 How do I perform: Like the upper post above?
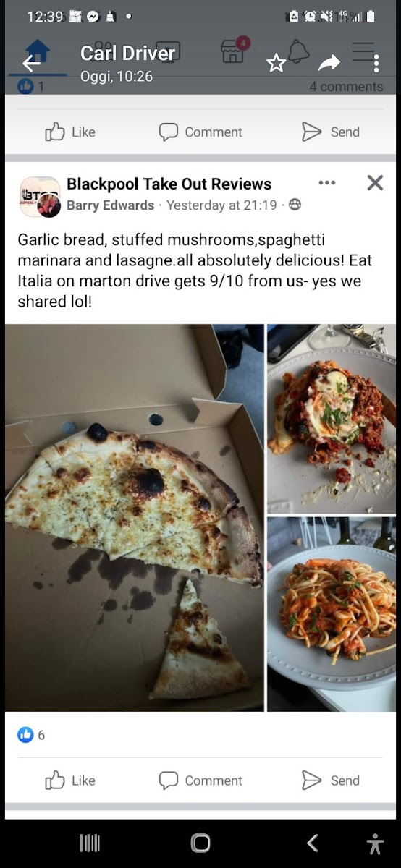click(70, 132)
